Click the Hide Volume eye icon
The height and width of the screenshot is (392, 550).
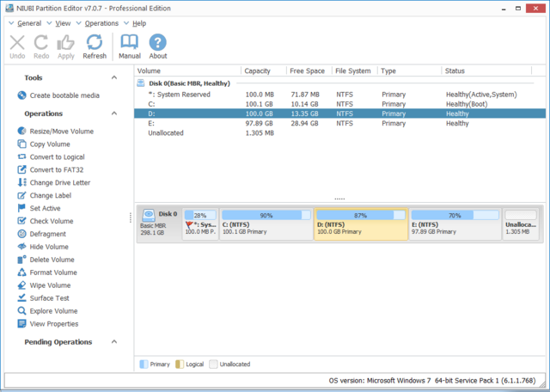tap(21, 247)
